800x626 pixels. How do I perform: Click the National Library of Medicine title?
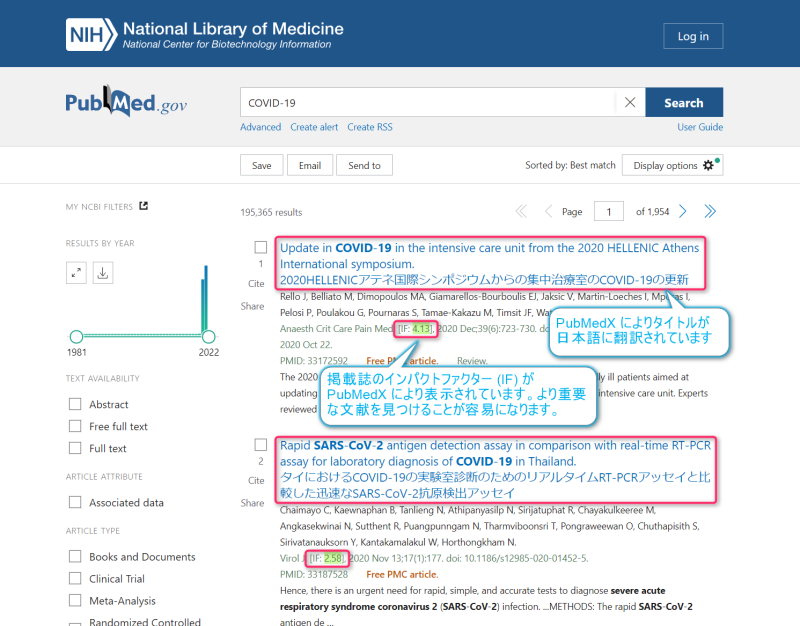tap(233, 29)
